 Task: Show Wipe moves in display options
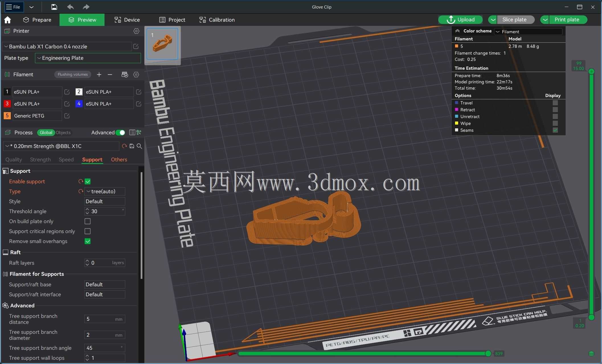pos(555,123)
